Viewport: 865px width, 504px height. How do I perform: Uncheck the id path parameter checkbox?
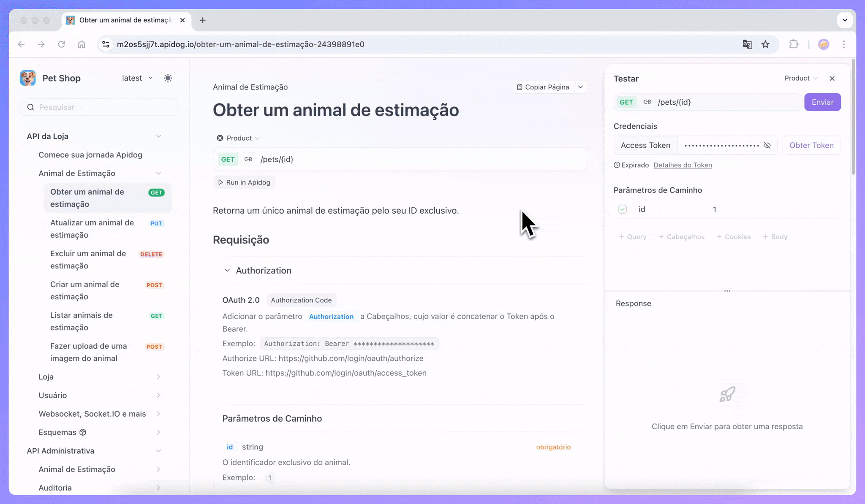coord(623,209)
